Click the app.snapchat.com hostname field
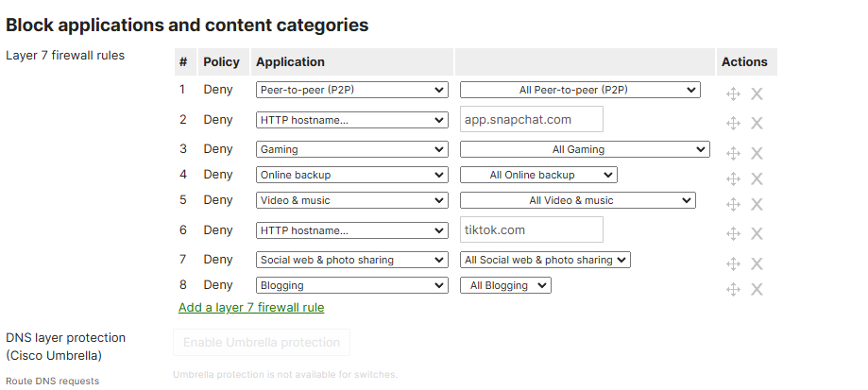Image resolution: width=868 pixels, height=390 pixels. pyautogui.click(x=531, y=120)
